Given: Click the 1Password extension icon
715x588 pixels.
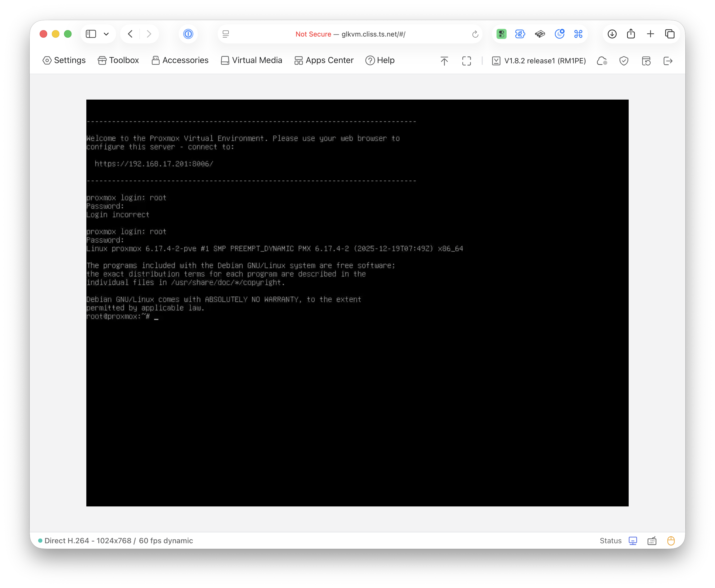Looking at the screenshot, I should click(188, 34).
